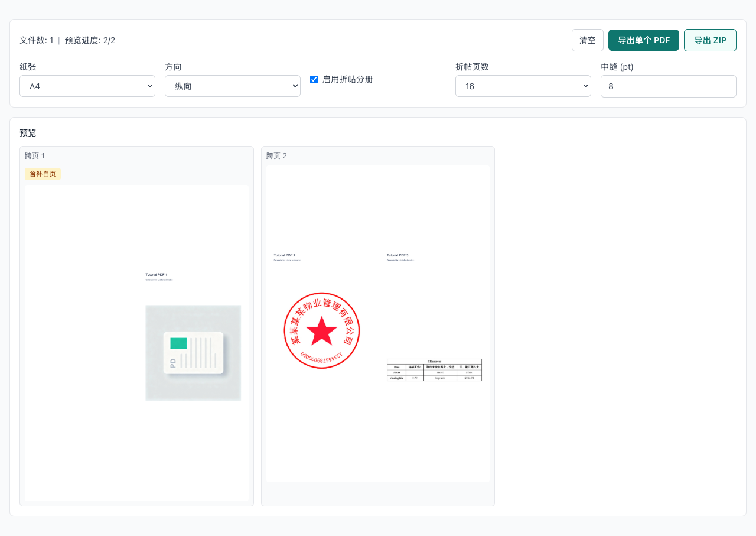The height and width of the screenshot is (536, 756).
Task: Open the 折帖页数 dropdown showing 16
Action: point(523,86)
